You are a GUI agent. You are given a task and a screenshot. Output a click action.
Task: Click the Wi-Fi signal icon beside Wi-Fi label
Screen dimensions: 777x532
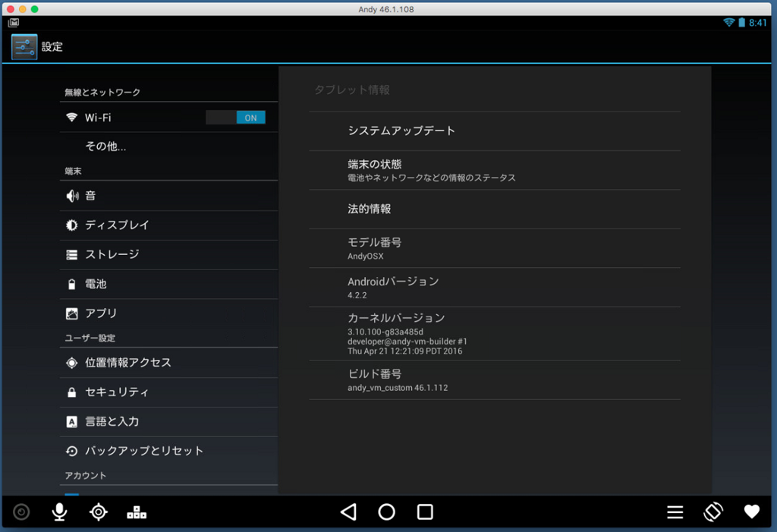click(x=72, y=117)
